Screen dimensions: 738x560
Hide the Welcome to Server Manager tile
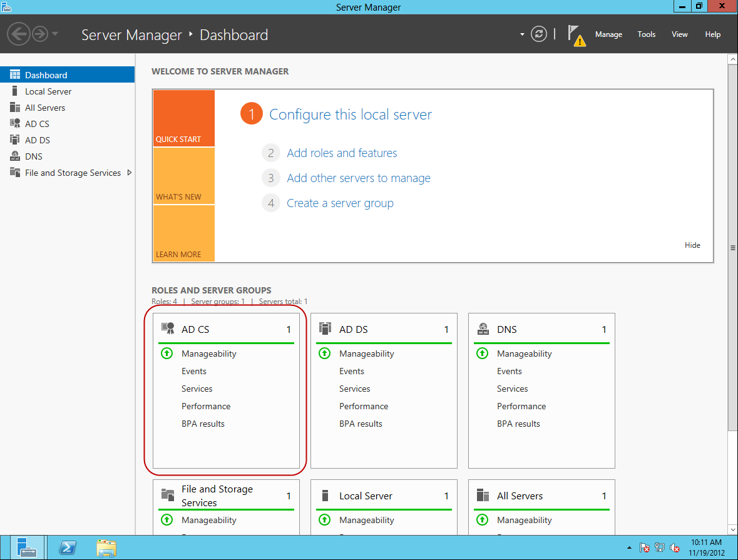692,245
